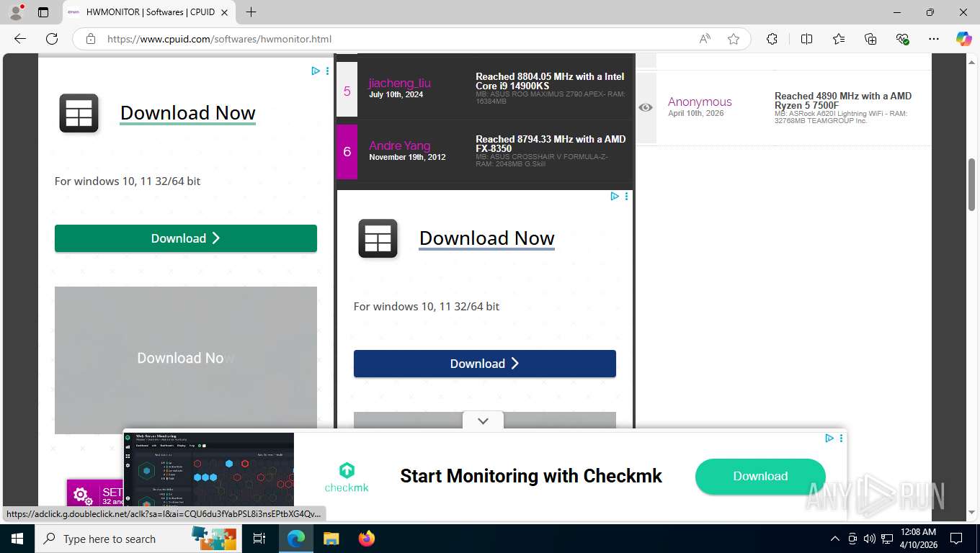Viewport: 980px width, 553px height.
Task: Launch Firefox from the taskbar
Action: (x=367, y=539)
